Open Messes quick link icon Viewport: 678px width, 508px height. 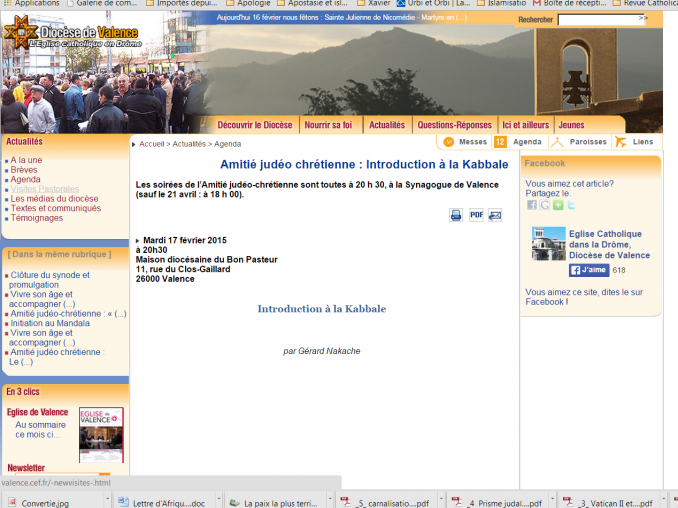point(448,142)
